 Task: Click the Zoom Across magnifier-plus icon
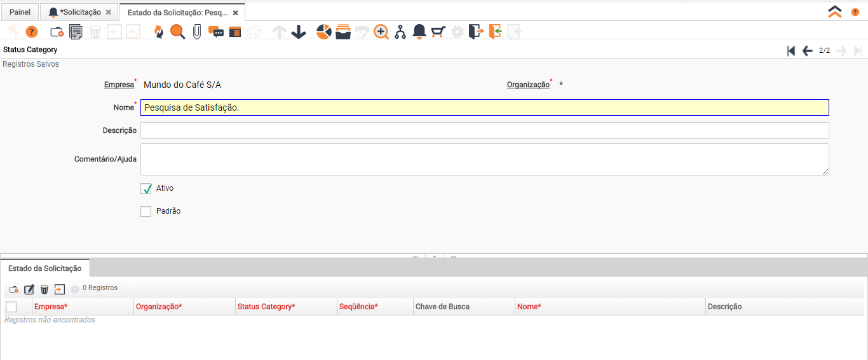(381, 32)
